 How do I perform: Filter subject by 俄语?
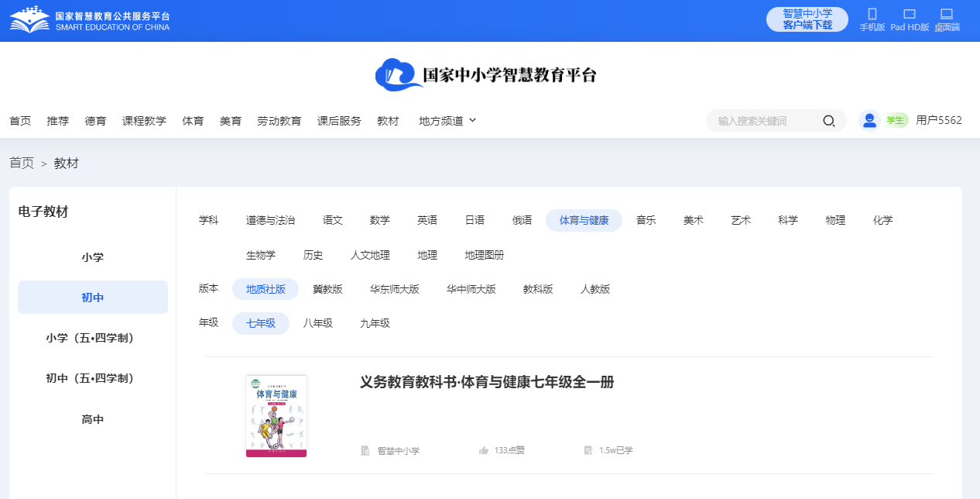(x=523, y=220)
